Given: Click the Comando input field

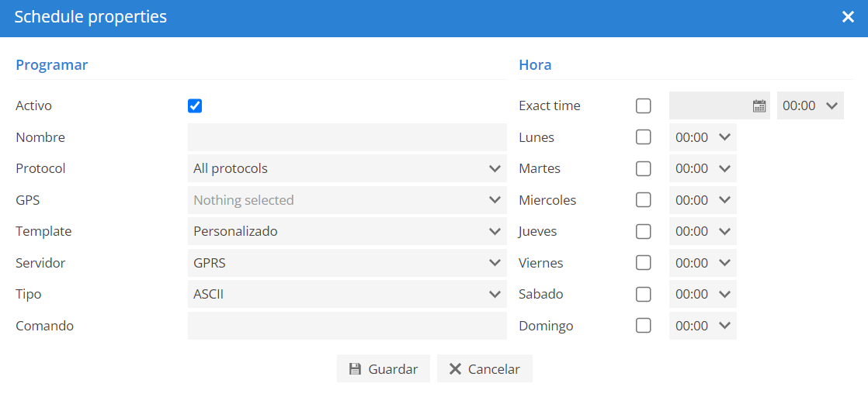Looking at the screenshot, I should coord(347,326).
